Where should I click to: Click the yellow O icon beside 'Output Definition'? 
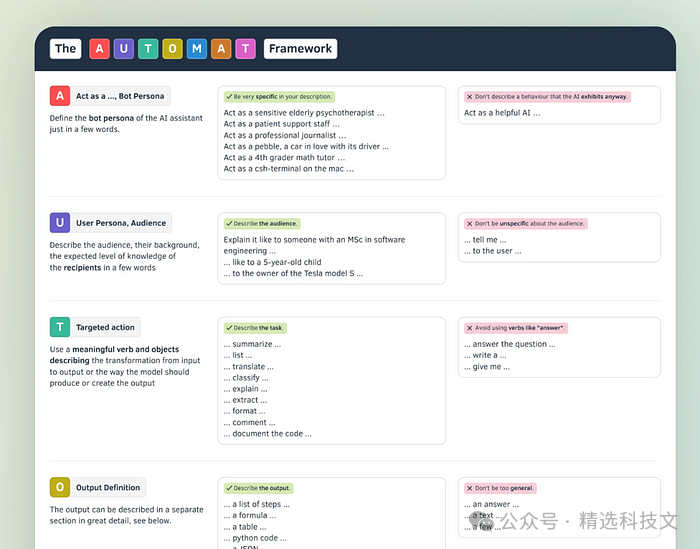(x=60, y=487)
